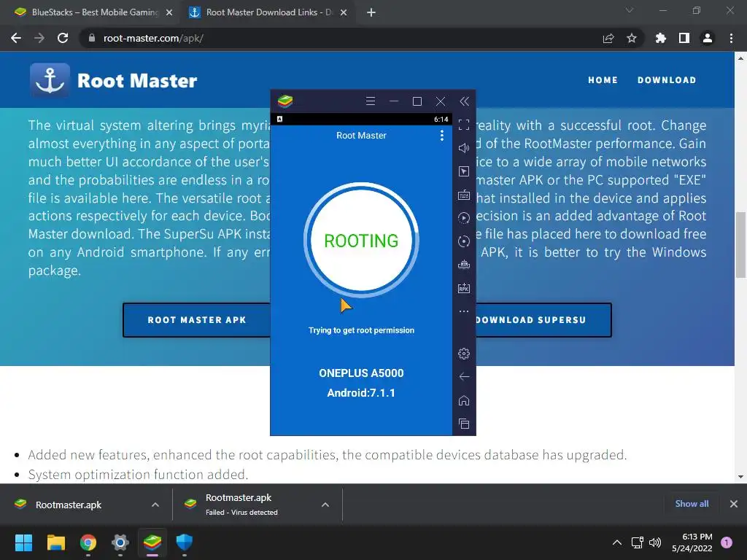Image resolution: width=747 pixels, height=560 pixels.
Task: Open the BlueStacks hamburger menu
Action: pos(370,101)
